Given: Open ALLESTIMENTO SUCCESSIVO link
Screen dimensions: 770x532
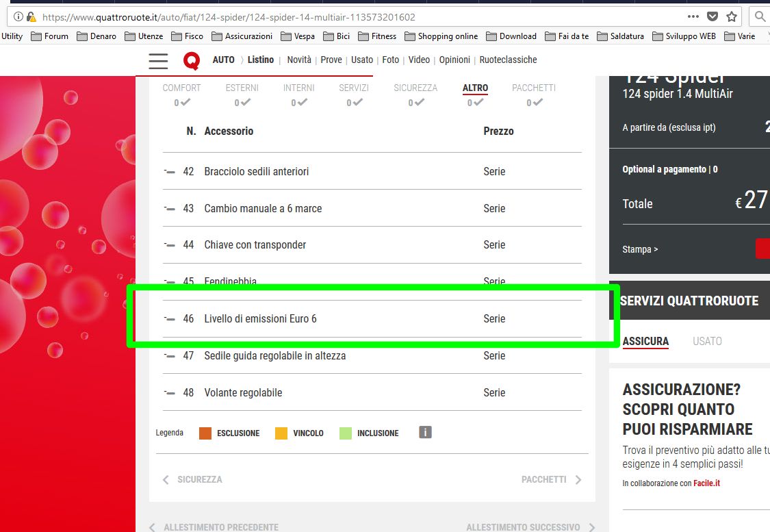Looking at the screenshot, I should coord(531,527).
